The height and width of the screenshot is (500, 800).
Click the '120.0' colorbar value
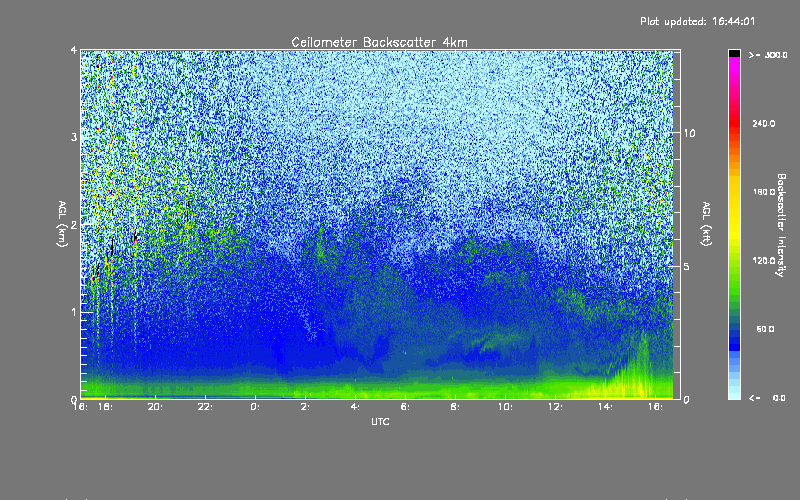pos(763,261)
